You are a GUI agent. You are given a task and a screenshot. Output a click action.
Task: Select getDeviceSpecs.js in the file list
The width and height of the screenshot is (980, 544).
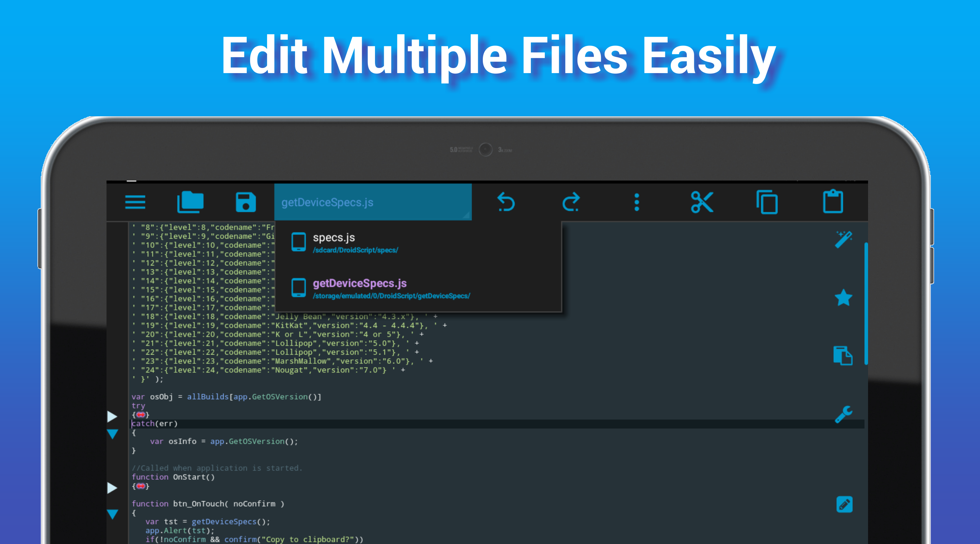(418, 289)
